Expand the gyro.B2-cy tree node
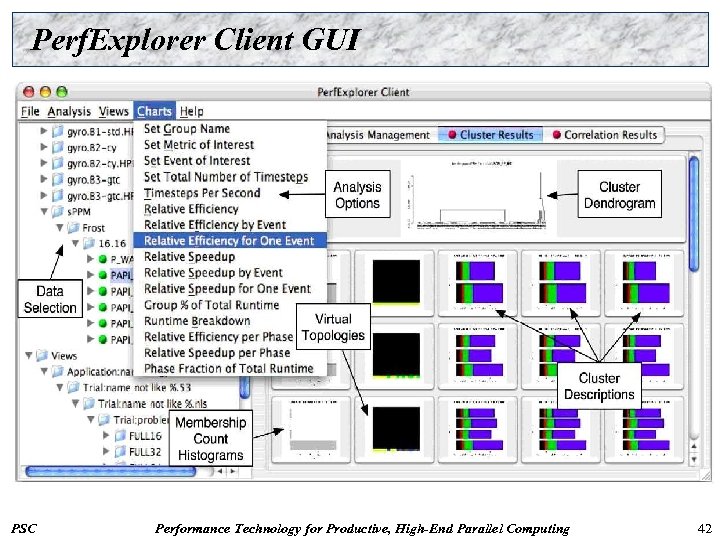Image resolution: width=720 pixels, height=540 pixels. tap(44, 147)
